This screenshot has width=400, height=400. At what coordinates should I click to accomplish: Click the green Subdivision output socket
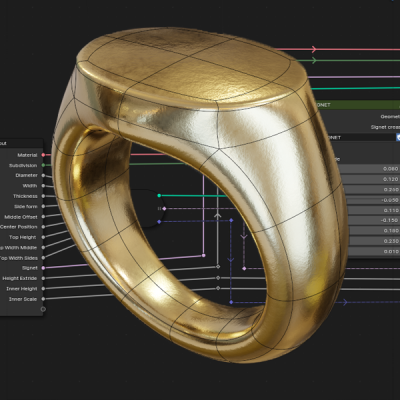[x=43, y=165]
